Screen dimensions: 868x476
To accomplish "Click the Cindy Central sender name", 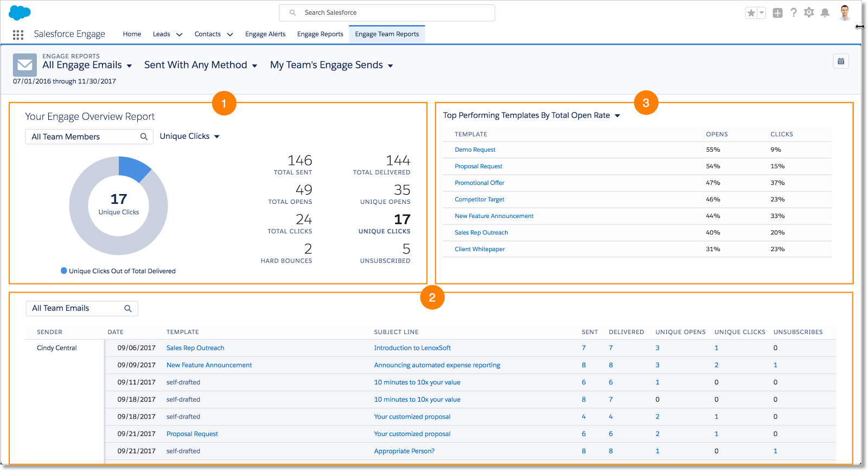I will (x=57, y=348).
